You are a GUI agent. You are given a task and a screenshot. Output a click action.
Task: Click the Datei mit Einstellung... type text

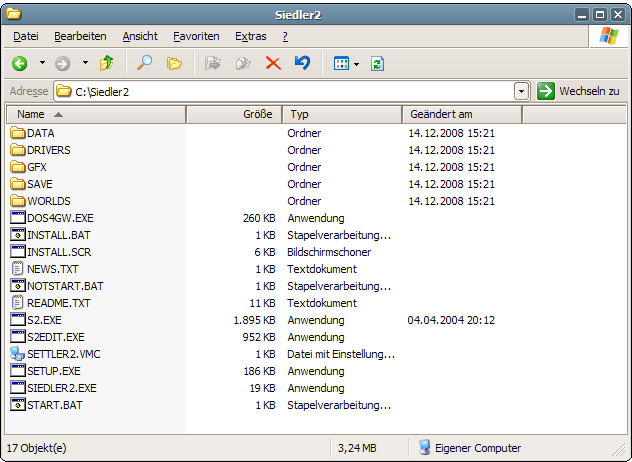[x=341, y=354]
